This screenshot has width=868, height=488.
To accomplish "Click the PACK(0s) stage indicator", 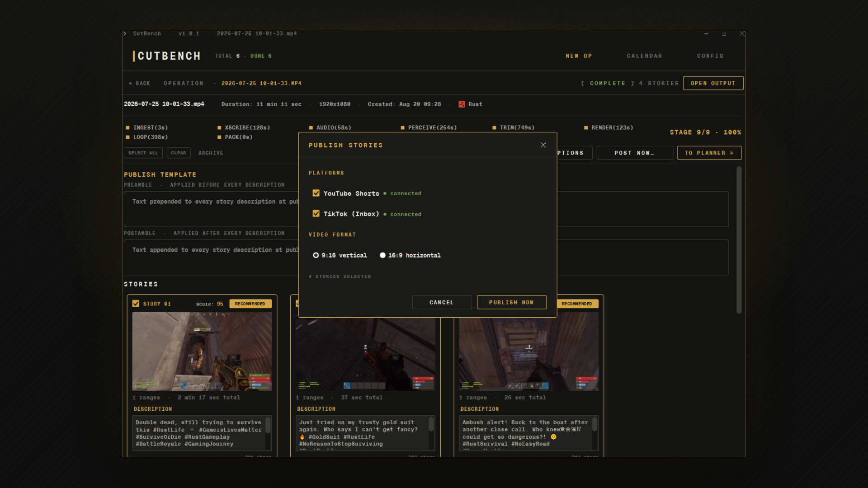I will [235, 137].
